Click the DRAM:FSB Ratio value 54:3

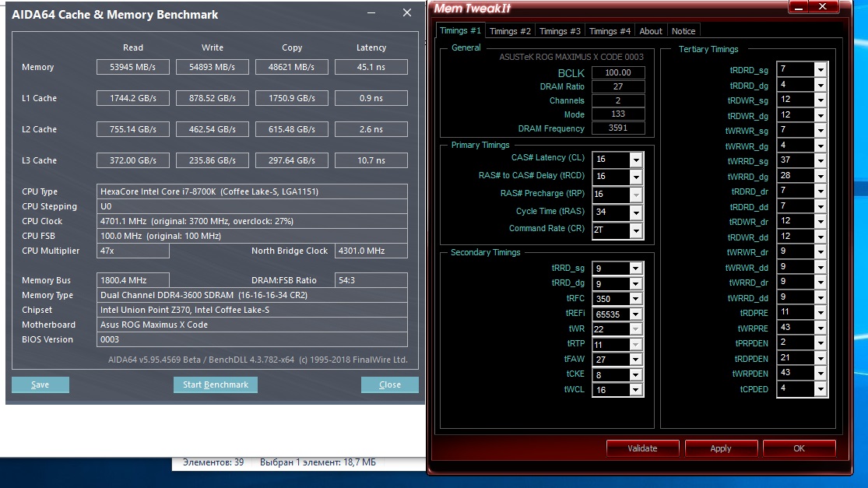pos(371,280)
